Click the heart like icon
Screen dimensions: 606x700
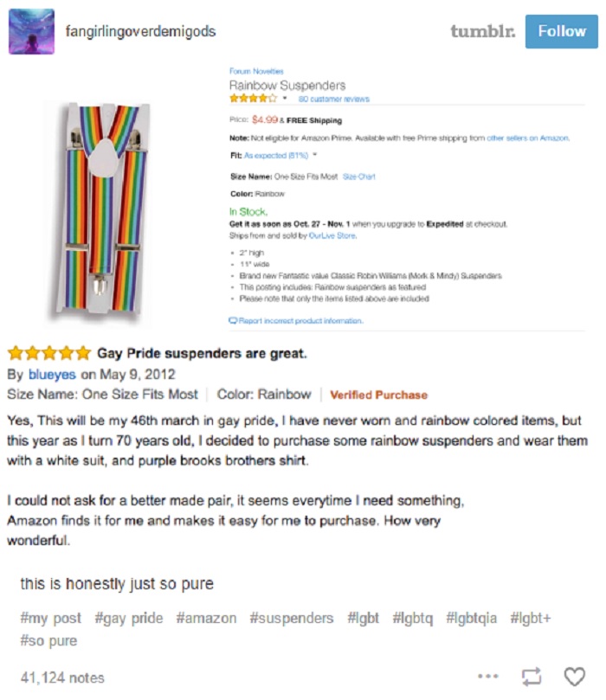click(574, 677)
